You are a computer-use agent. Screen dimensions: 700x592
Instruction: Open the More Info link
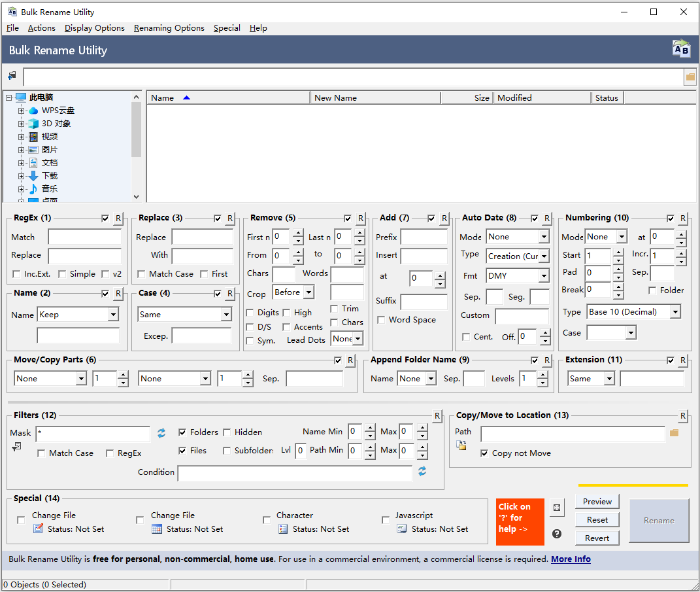click(x=571, y=559)
